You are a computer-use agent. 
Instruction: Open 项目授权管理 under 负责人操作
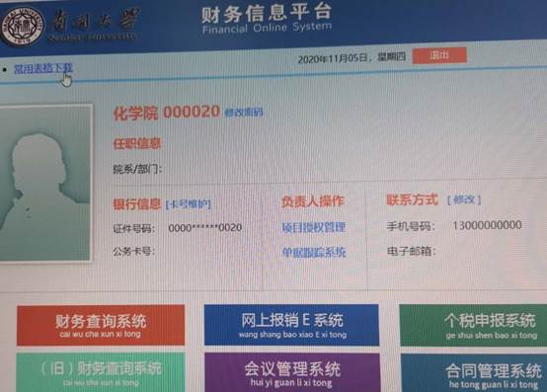coord(314,227)
